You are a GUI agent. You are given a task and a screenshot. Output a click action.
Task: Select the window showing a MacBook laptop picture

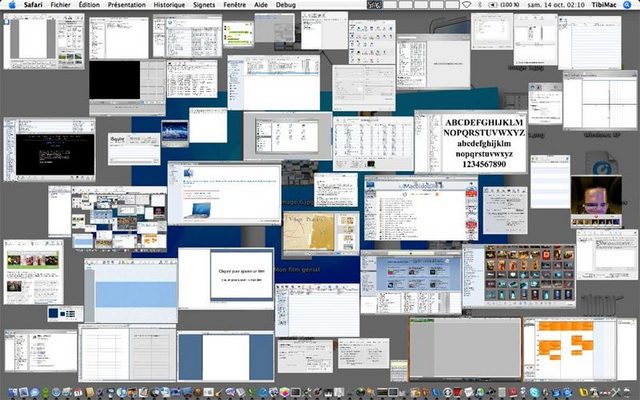[x=224, y=193]
